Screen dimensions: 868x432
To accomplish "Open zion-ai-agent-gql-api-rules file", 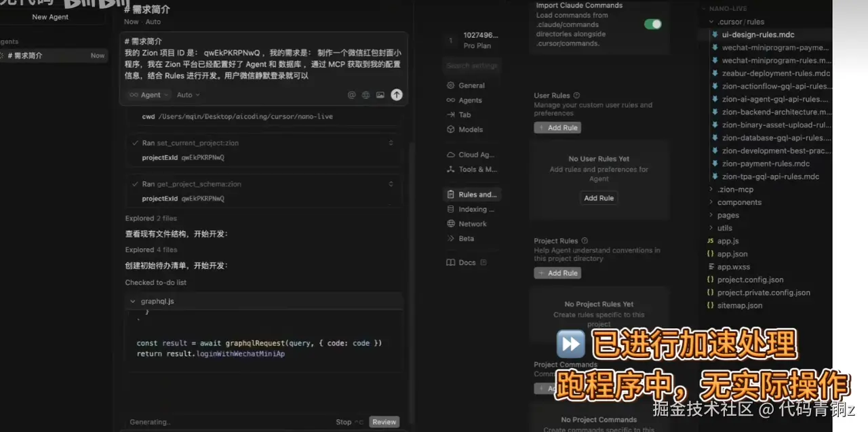I will click(x=774, y=99).
